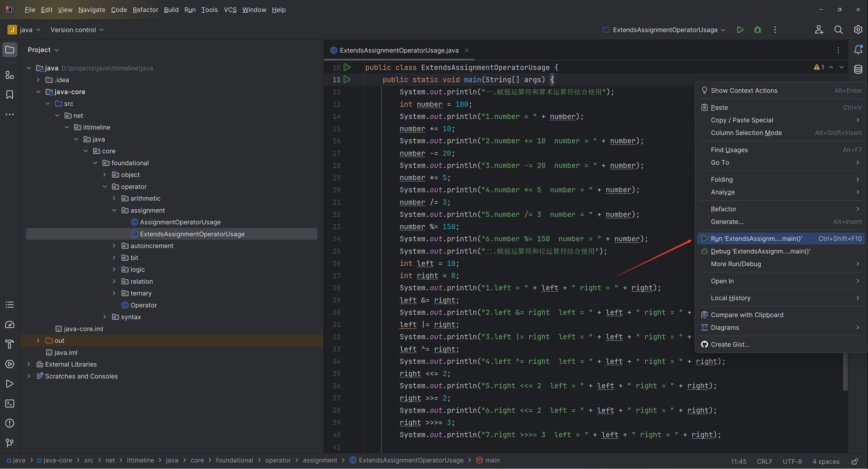
Task: Collapse the assignment package
Action: [114, 210]
